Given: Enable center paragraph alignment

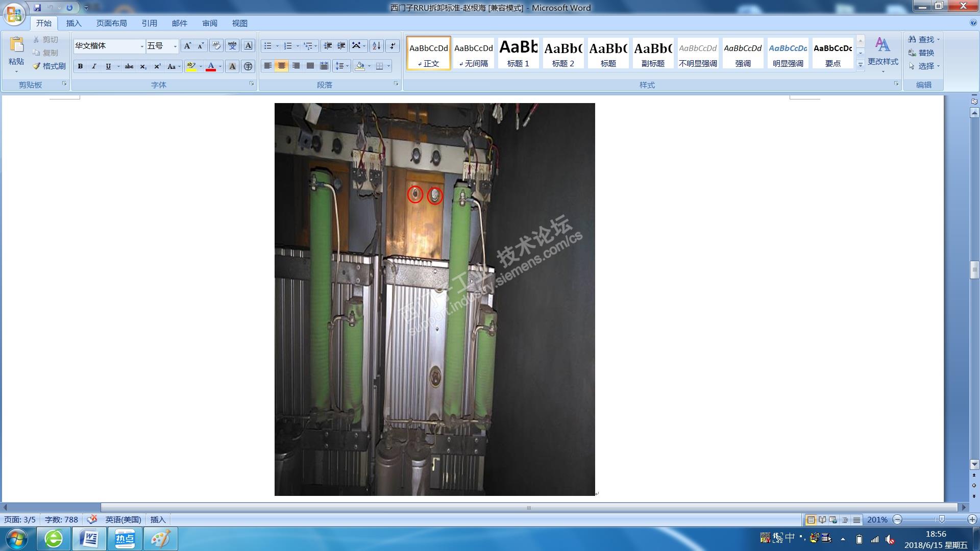Looking at the screenshot, I should coord(281,66).
